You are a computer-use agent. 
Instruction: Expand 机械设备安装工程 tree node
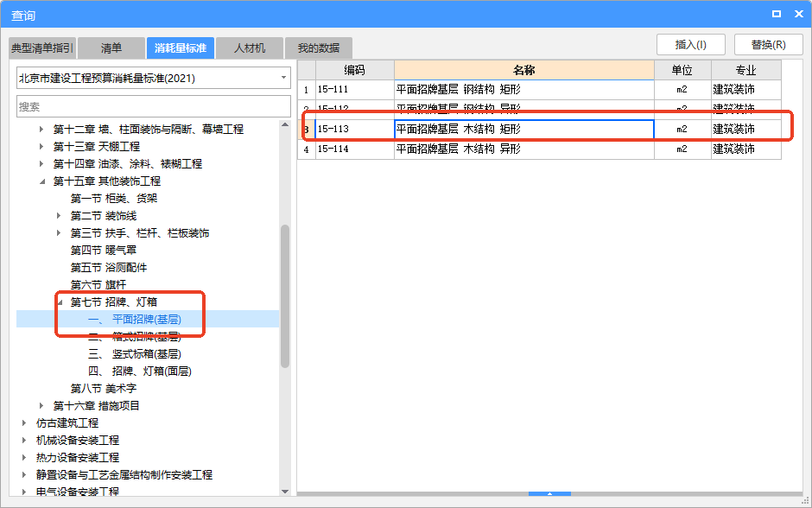point(24,440)
